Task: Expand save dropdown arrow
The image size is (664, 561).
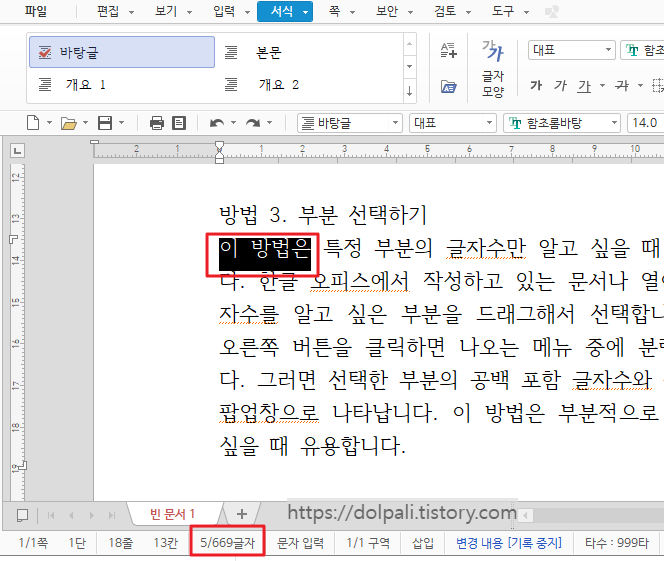Action: tap(122, 123)
